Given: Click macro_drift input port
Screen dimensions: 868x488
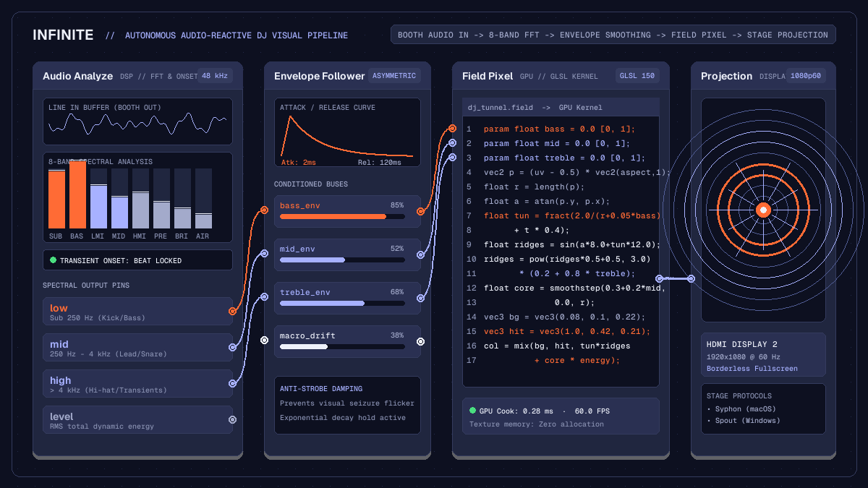Looking at the screenshot, I should click(264, 340).
